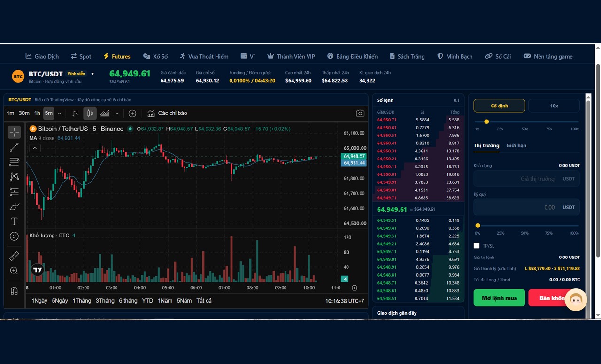The height and width of the screenshot is (364, 601).
Task: Click the page vertical scrollbar
Action: [598, 160]
